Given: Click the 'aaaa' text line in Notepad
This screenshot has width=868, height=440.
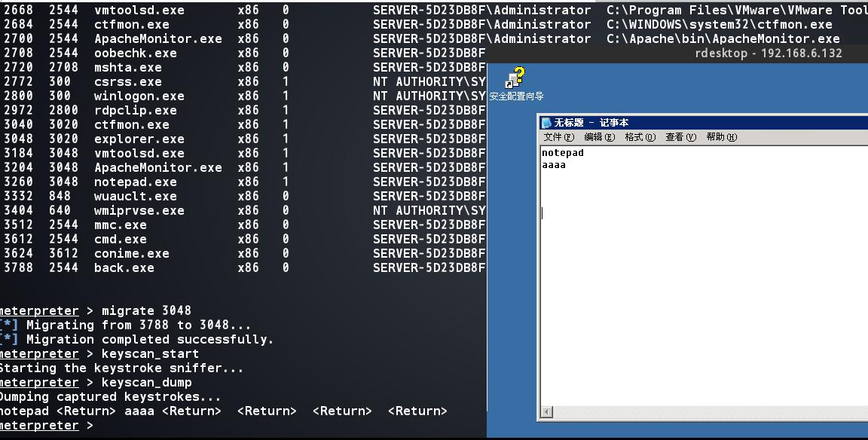Looking at the screenshot, I should (554, 165).
